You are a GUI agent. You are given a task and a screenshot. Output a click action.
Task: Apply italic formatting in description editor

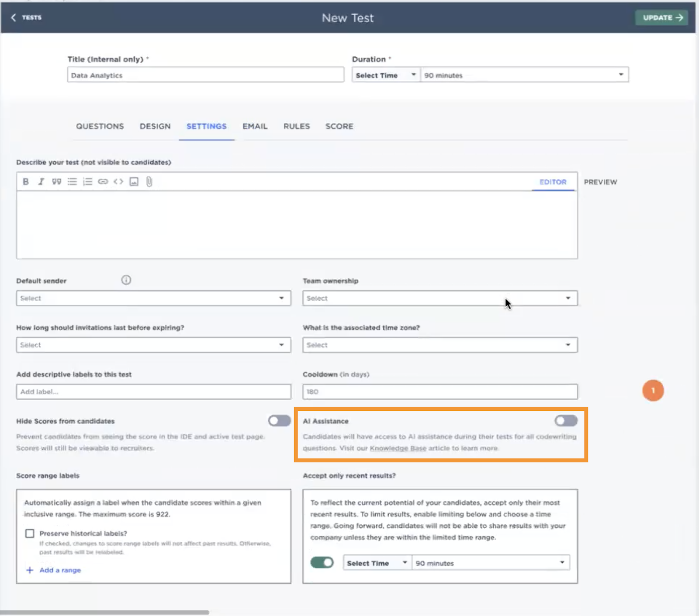point(41,182)
